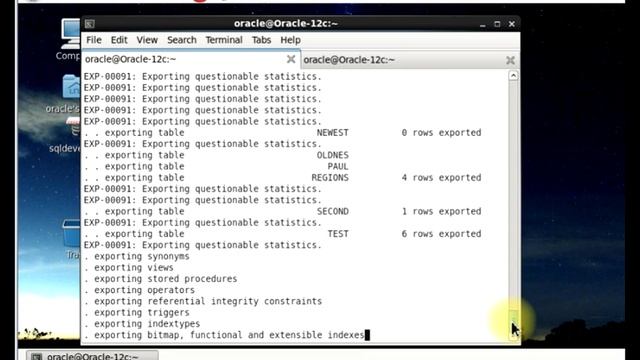Open the Edit menu
The width and height of the screenshot is (640, 360).
tap(119, 40)
